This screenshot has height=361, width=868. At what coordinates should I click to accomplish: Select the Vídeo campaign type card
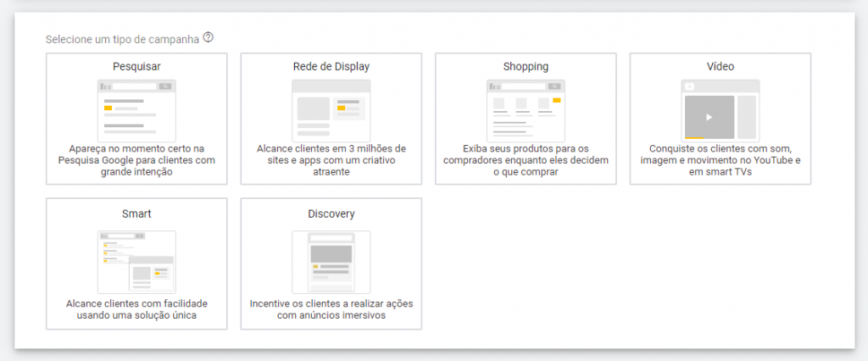click(721, 119)
